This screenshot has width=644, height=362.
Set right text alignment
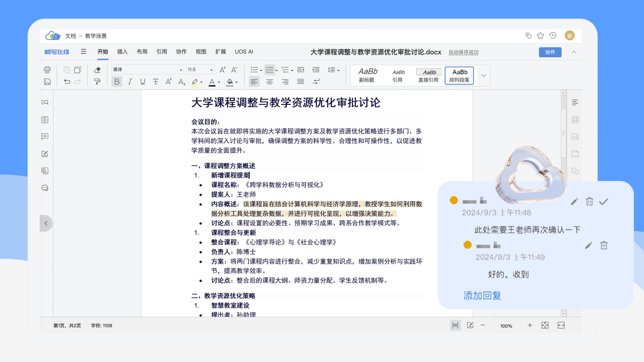285,81
